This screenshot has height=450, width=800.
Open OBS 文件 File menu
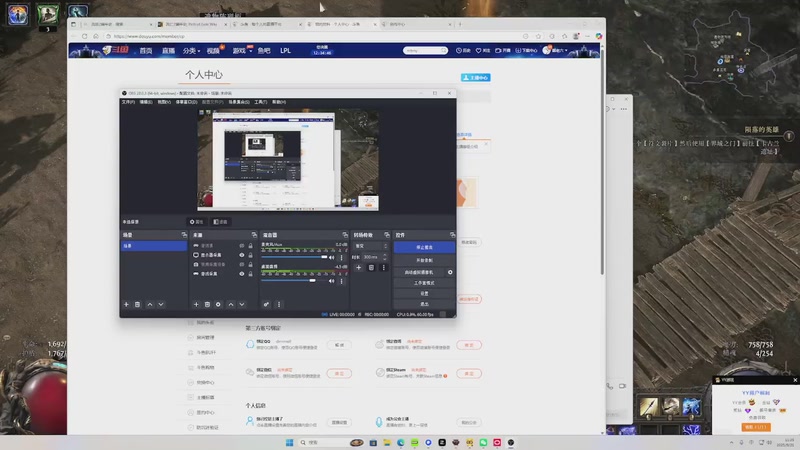(x=128, y=102)
